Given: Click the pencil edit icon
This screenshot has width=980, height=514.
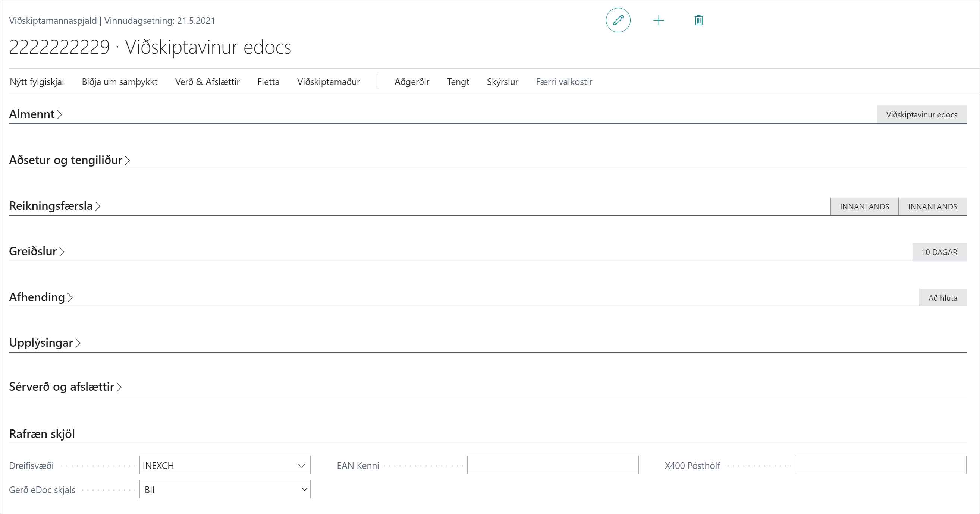Looking at the screenshot, I should (x=618, y=20).
